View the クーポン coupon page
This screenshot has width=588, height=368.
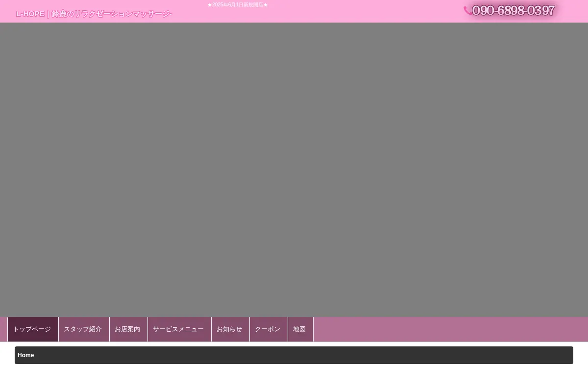click(x=269, y=329)
